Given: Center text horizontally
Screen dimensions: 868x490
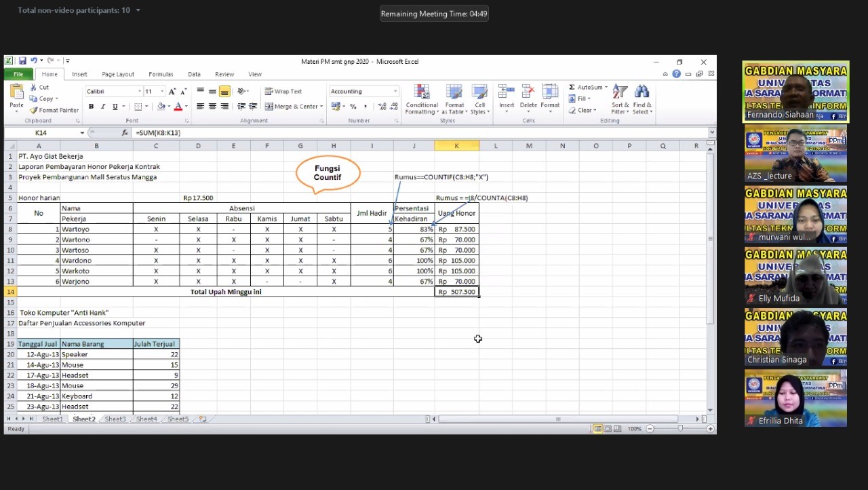Looking at the screenshot, I should pos(212,107).
